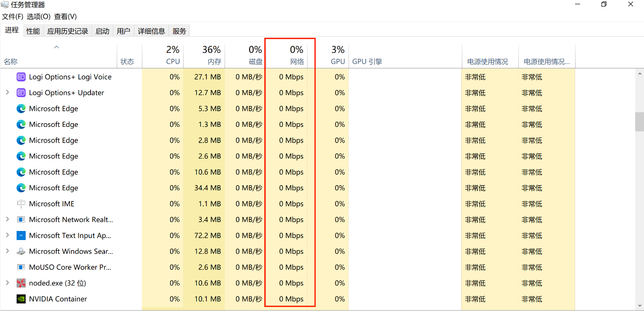Click the vertical scrollbar thumb
This screenshot has width=644, height=311.
[639, 121]
